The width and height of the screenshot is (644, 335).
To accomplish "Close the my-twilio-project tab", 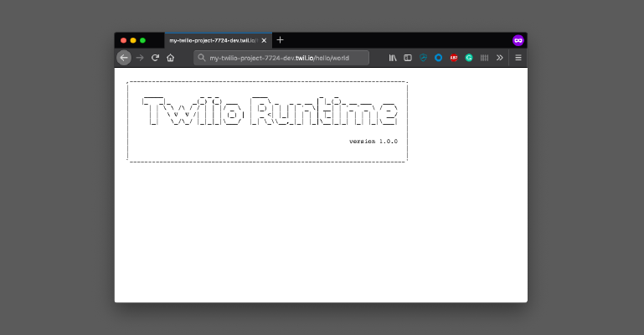I will pos(264,40).
